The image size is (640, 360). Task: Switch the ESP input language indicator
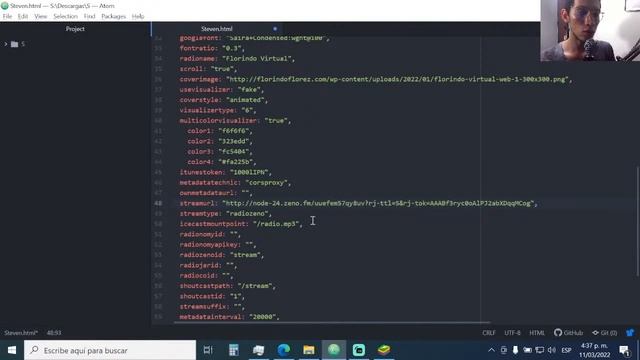566,350
